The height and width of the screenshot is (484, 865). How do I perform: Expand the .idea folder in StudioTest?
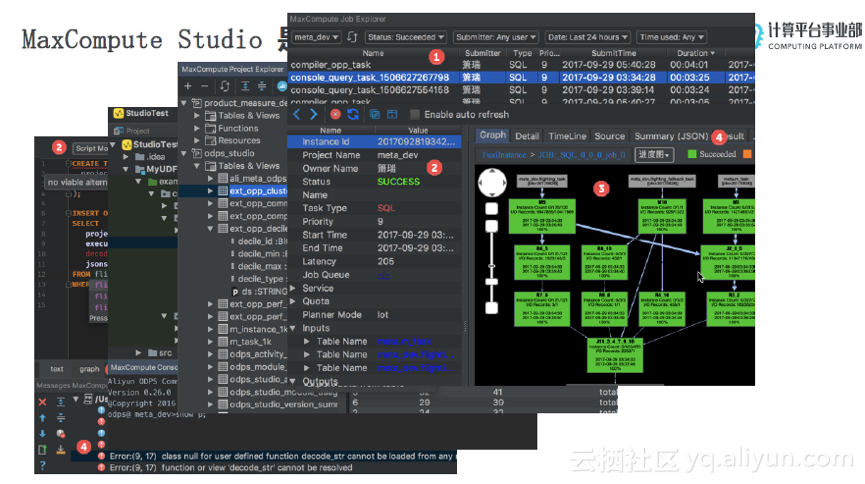pyautogui.click(x=126, y=157)
